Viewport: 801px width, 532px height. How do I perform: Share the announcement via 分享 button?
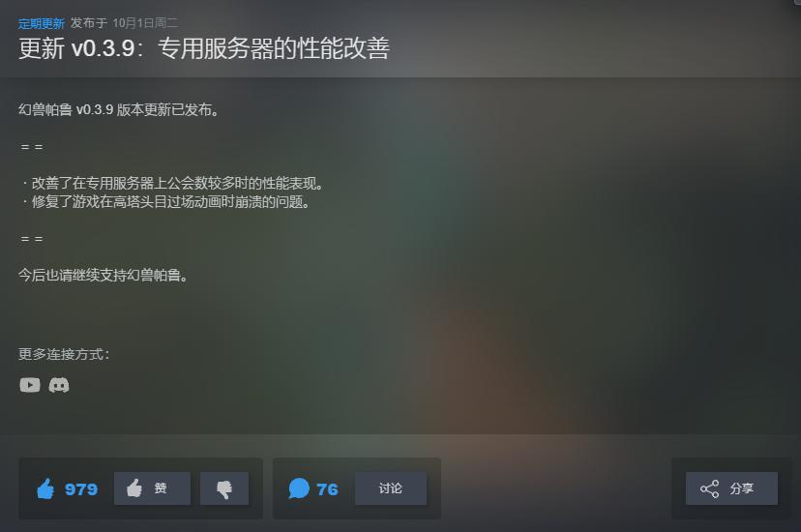pos(731,488)
